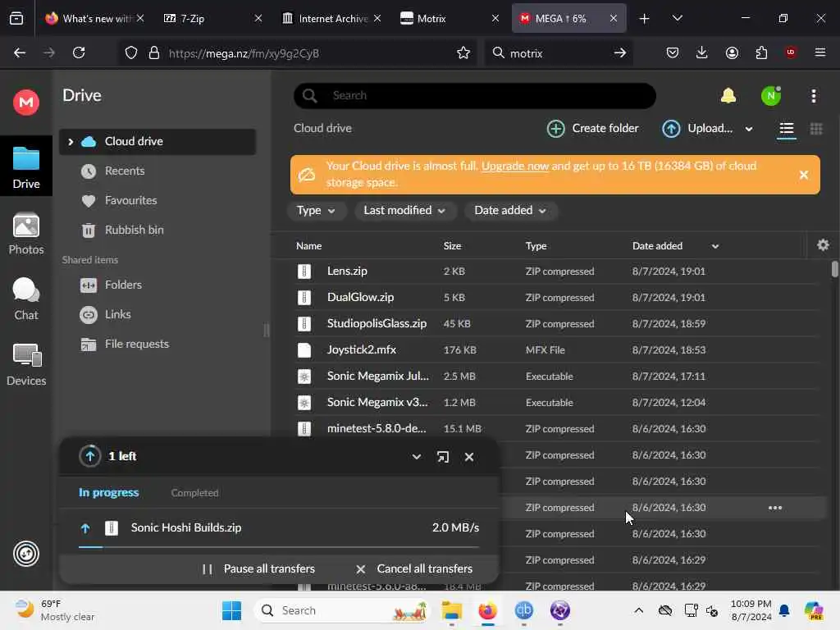
Task: Close the transfers panel
Action: (x=468, y=457)
